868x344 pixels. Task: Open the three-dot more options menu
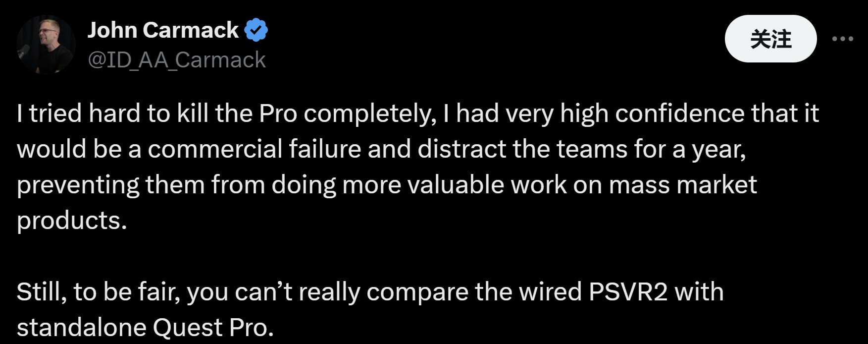point(842,39)
